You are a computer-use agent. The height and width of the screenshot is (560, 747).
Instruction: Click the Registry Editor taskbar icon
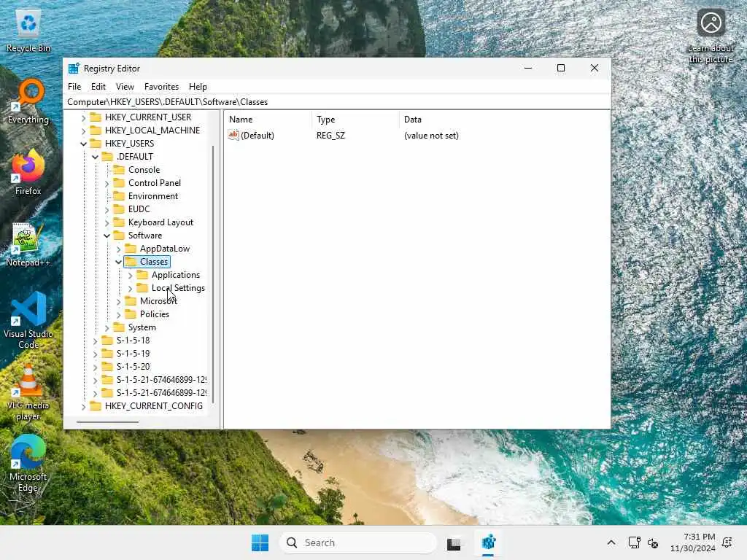(x=488, y=542)
